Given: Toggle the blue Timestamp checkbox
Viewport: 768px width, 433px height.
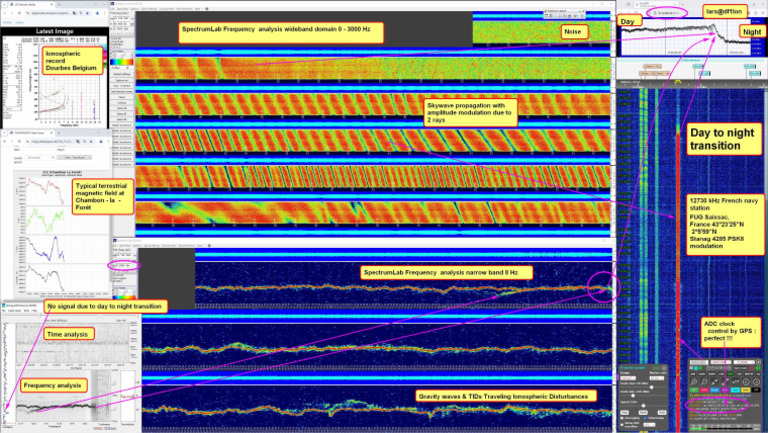Looking at the screenshot, I should click(x=645, y=418).
